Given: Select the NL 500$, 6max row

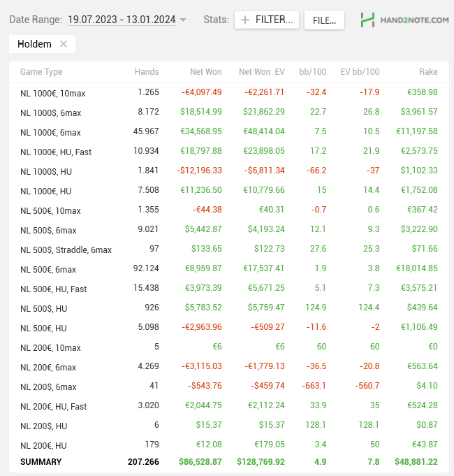Looking at the screenshot, I should [229, 229].
